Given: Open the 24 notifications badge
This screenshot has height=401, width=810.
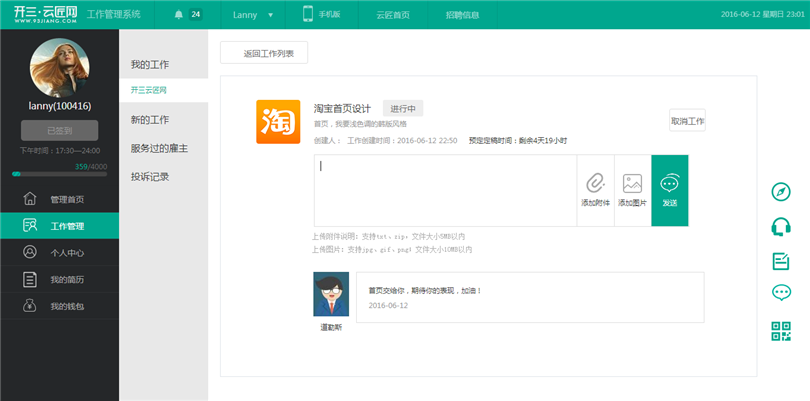Looking at the screenshot, I should pyautogui.click(x=195, y=14).
